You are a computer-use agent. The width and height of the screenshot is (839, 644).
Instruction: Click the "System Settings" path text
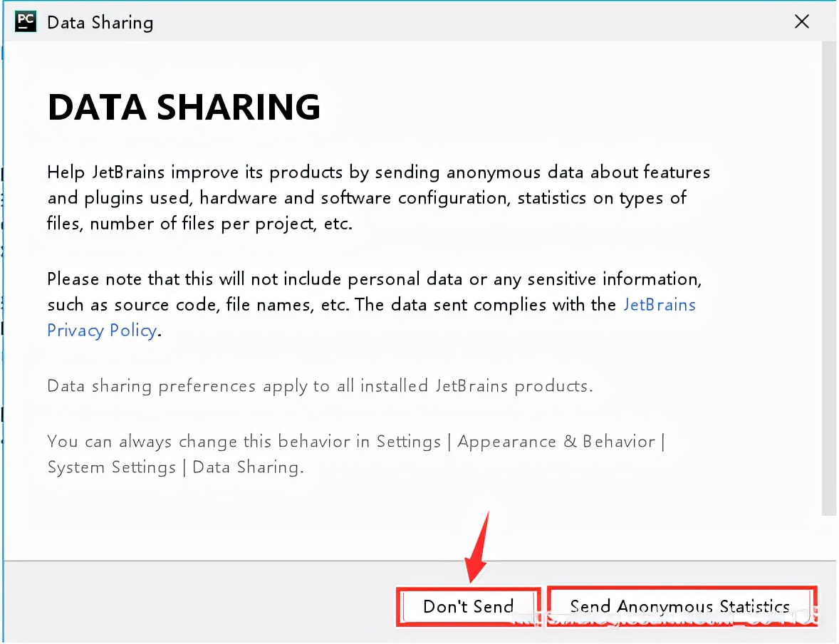point(111,467)
